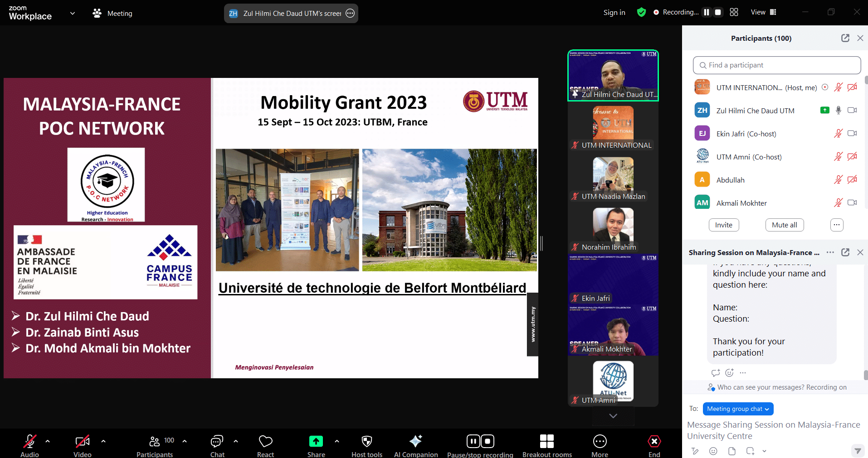The width and height of the screenshot is (868, 458).
Task: Open the apps grid icon in top bar
Action: pos(734,12)
